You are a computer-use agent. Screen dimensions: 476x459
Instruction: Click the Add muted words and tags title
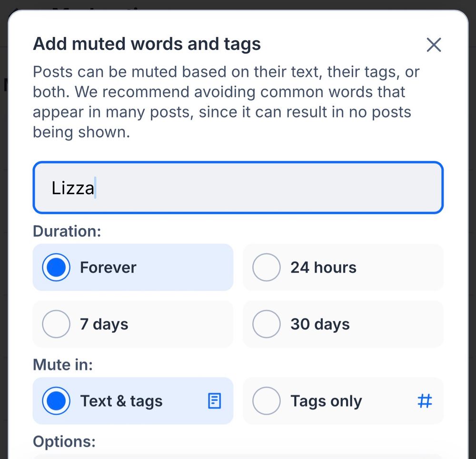click(147, 43)
